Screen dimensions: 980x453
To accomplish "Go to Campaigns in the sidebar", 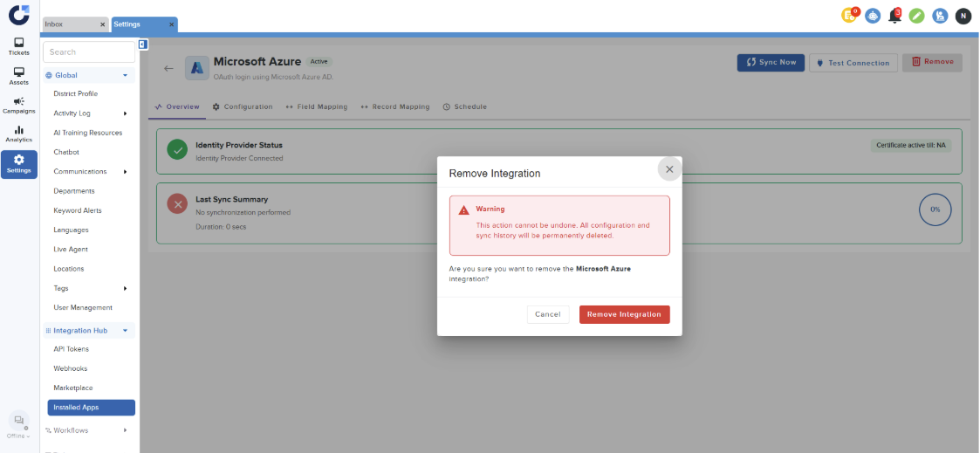I will [18, 105].
